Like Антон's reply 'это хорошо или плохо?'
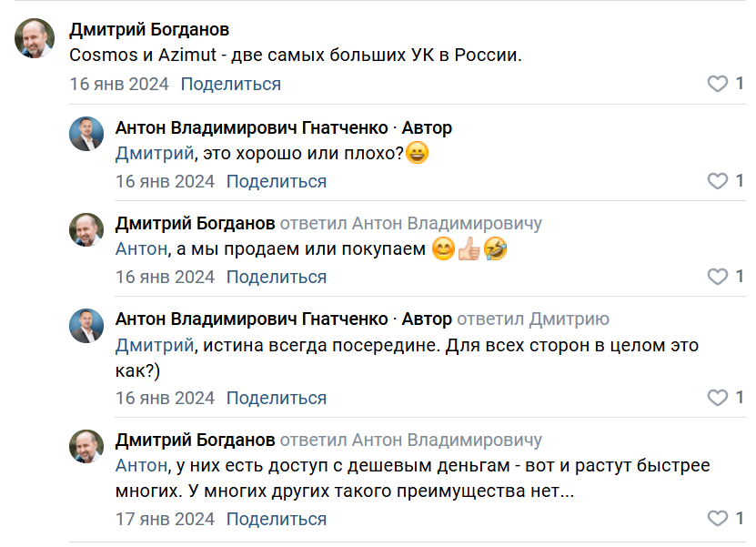This screenshot has height=547, width=756. [718, 181]
